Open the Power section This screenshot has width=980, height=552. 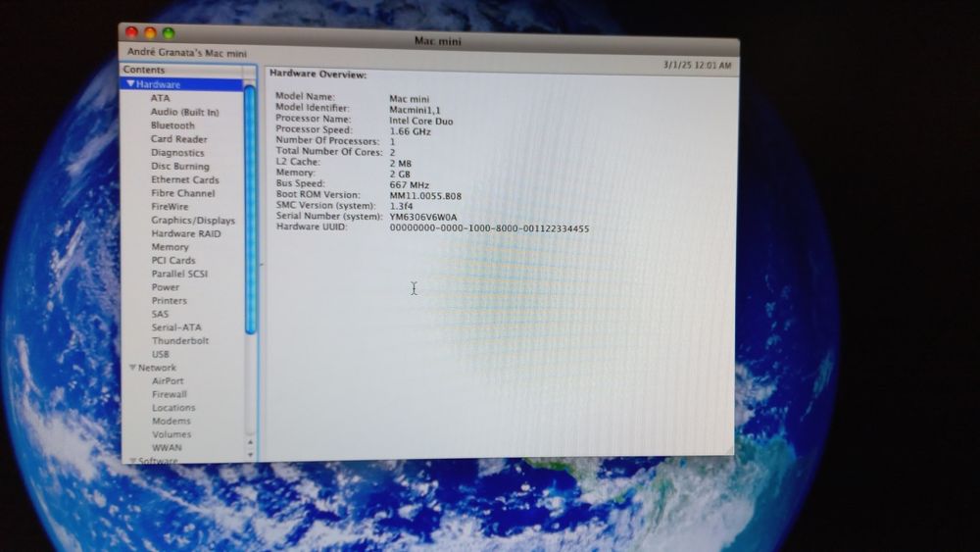(166, 287)
